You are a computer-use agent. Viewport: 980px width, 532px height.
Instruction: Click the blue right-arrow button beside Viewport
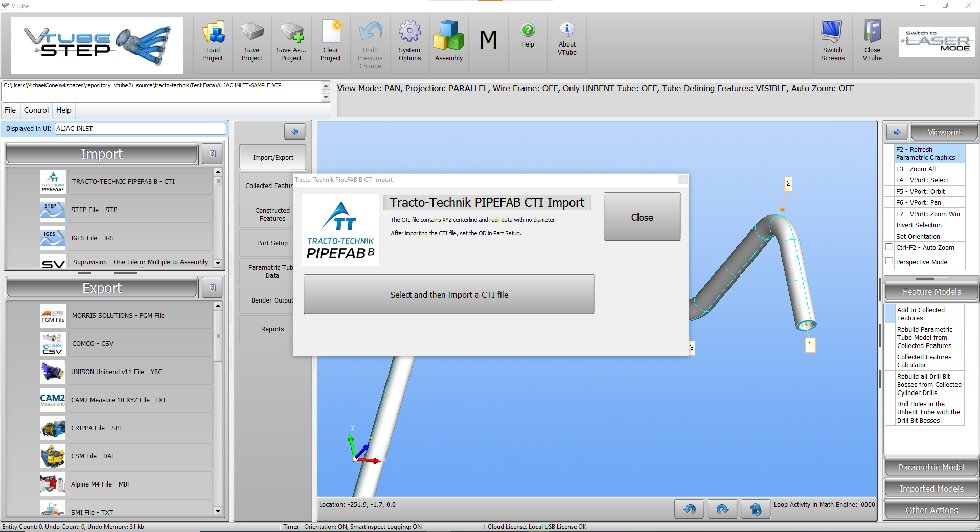tap(897, 132)
